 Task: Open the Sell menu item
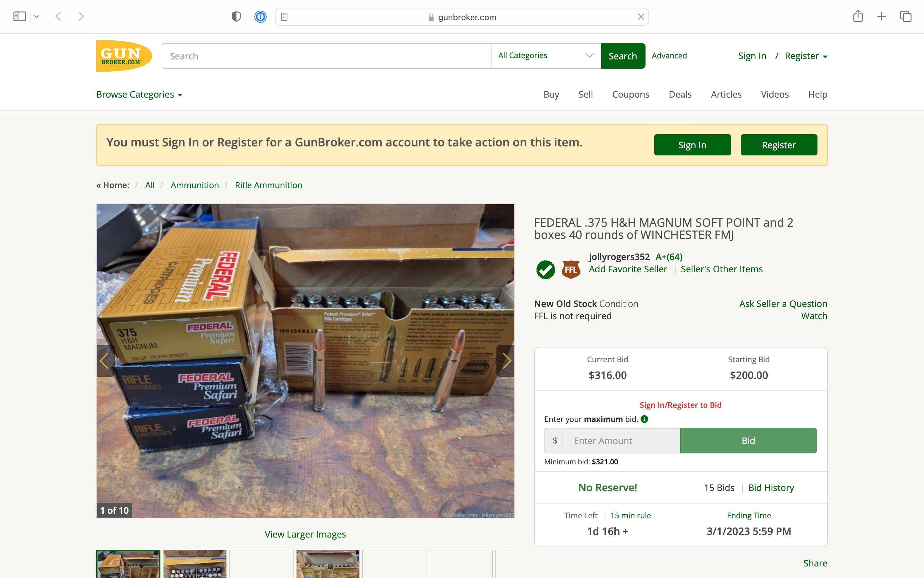(x=585, y=94)
